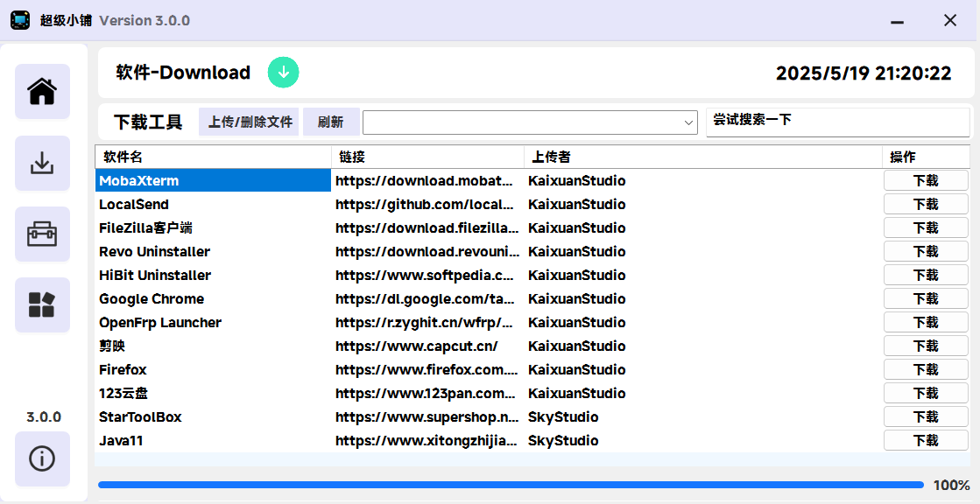Image resolution: width=980 pixels, height=504 pixels.
Task: Click the https://www.xitongzhijia... link cell
Action: point(427,441)
